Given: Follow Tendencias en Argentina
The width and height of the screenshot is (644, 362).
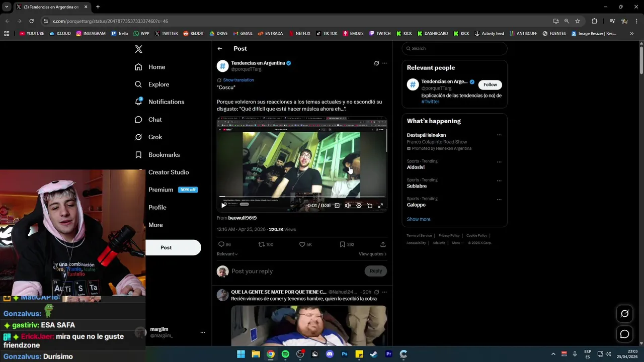Looking at the screenshot, I should [490, 84].
